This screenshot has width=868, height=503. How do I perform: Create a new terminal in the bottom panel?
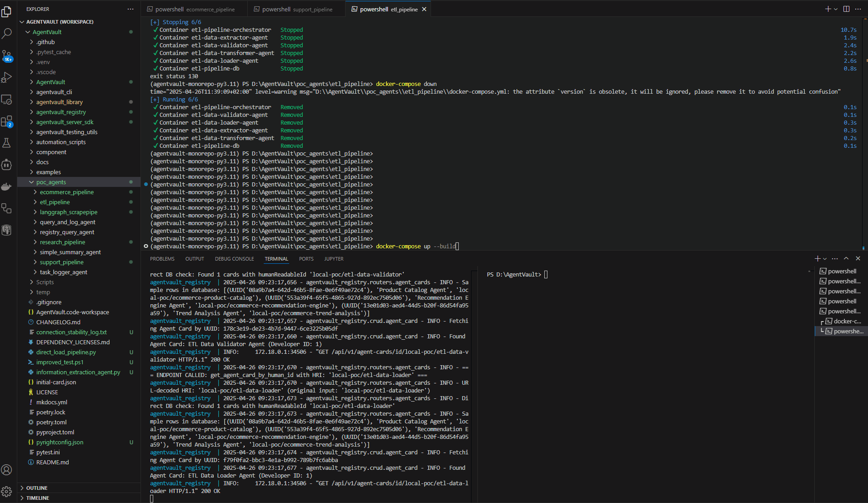click(818, 259)
